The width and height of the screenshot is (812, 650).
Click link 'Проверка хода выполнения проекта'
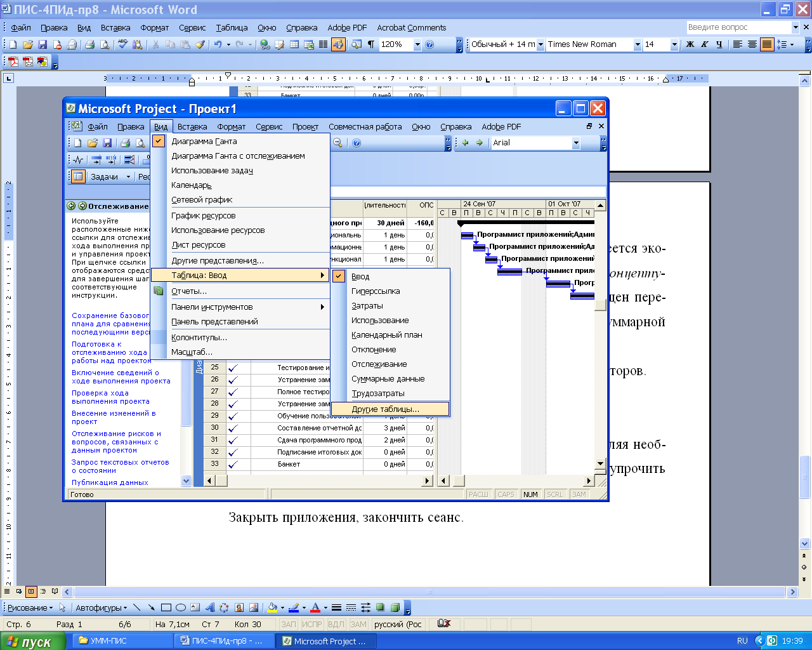111,397
